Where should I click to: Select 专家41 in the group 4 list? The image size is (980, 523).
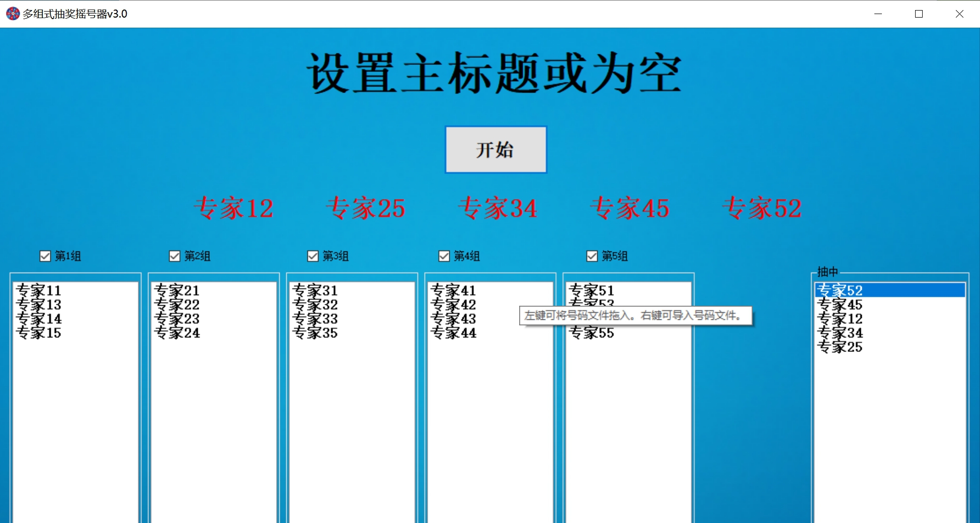tap(491, 290)
